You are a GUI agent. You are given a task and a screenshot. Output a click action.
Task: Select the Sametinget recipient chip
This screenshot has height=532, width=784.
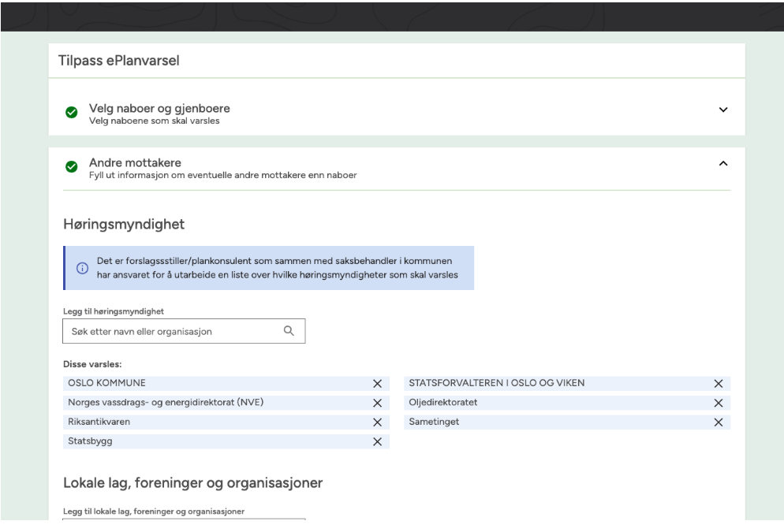click(552, 422)
